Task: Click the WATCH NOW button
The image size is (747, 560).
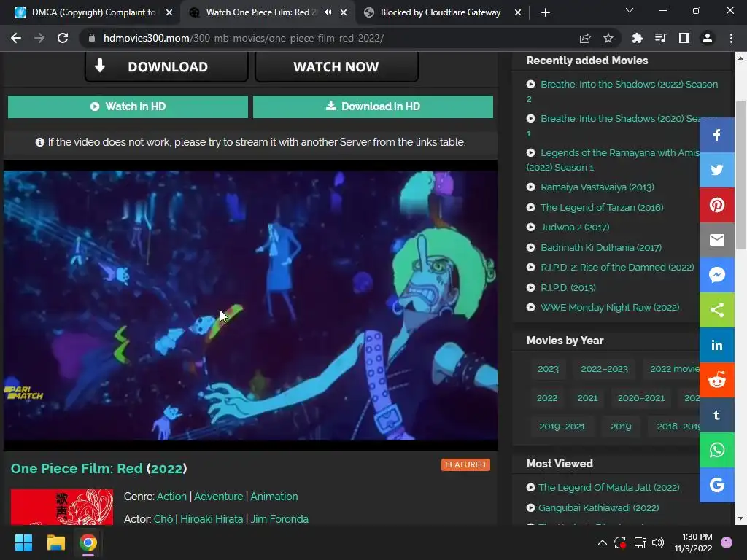Action: click(336, 66)
